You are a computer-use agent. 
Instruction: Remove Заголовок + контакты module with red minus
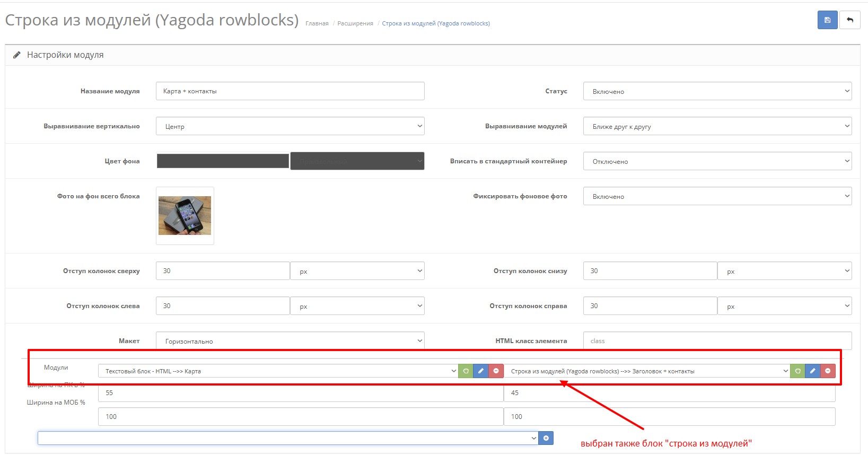(828, 371)
